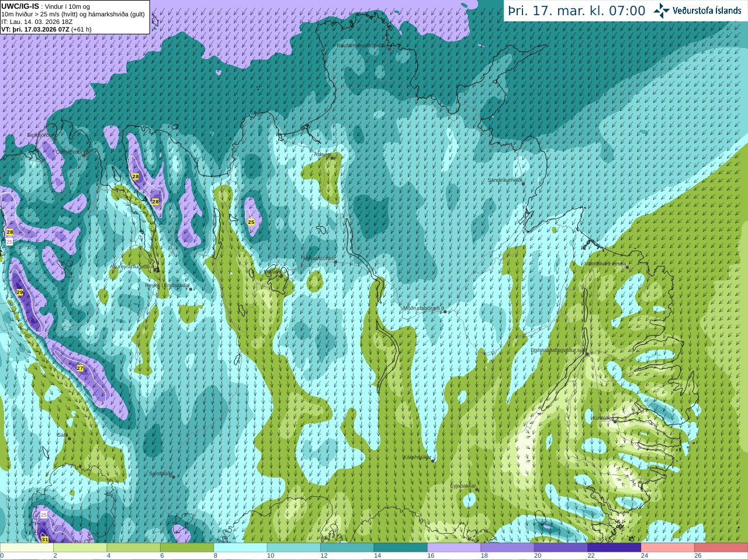748x560 pixels.
Task: Click the UWC/IG-IS model title text
Action: coord(20,6)
